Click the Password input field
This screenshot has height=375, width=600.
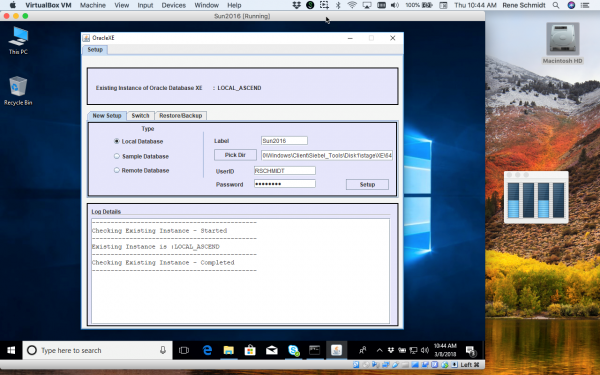click(x=285, y=184)
